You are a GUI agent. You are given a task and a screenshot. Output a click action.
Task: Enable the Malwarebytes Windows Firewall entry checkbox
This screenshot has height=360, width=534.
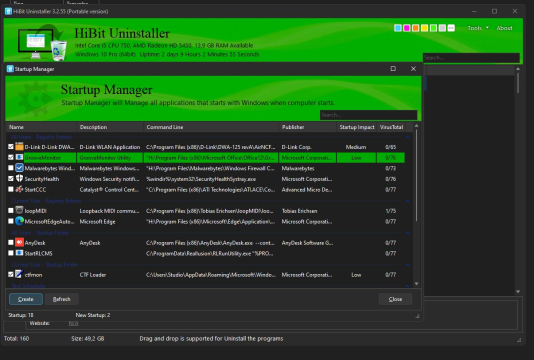[11, 168]
